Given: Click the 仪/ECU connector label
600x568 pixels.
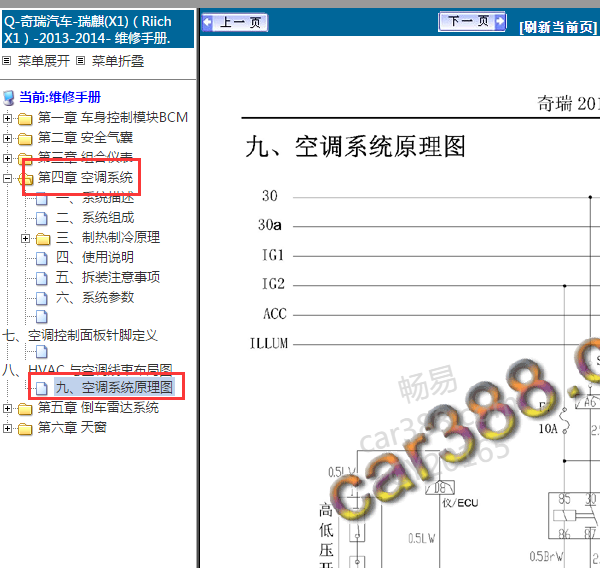Looking at the screenshot, I should tap(460, 503).
